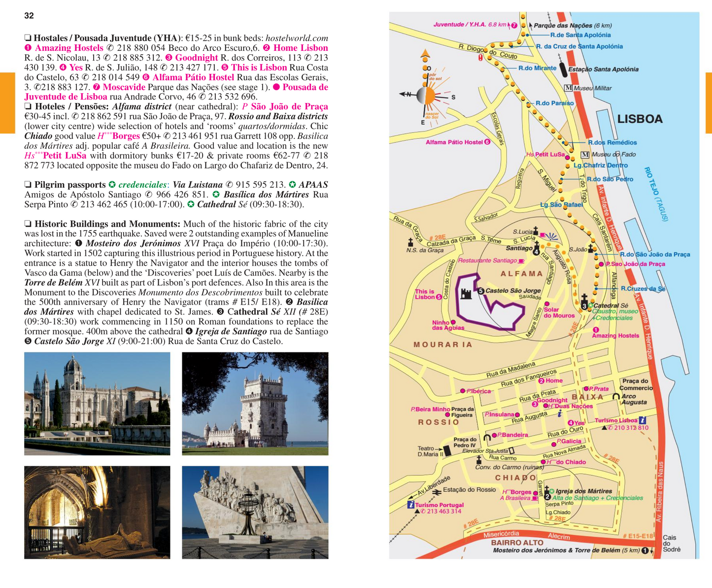Click the Arco Augusta arch icon
This screenshot has width=712, height=588.
click(615, 396)
